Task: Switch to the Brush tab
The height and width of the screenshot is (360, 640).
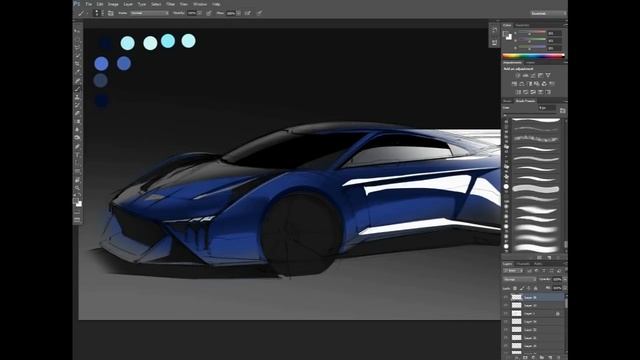Action: (507, 101)
